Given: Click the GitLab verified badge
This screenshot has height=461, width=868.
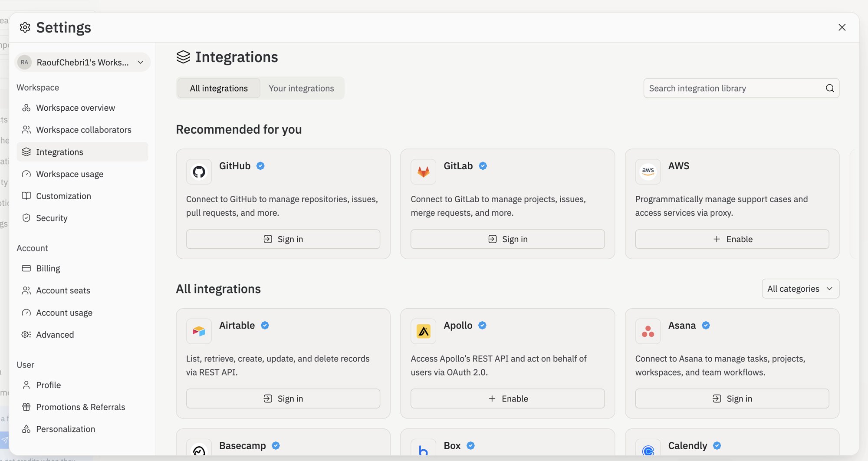Looking at the screenshot, I should (x=483, y=166).
